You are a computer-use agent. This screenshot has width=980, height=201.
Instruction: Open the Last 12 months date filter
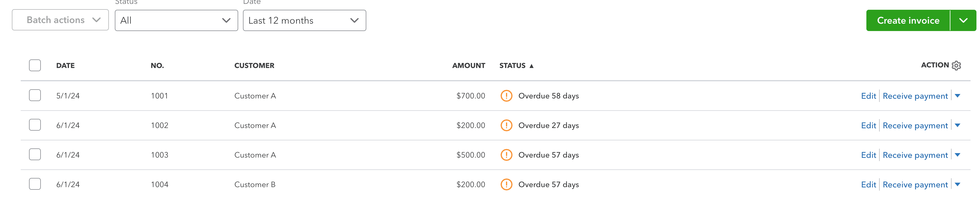pyautogui.click(x=304, y=20)
